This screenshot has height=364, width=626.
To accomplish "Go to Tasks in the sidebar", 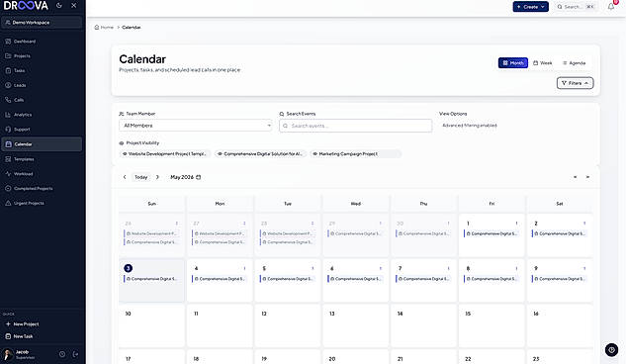I will pos(42,70).
